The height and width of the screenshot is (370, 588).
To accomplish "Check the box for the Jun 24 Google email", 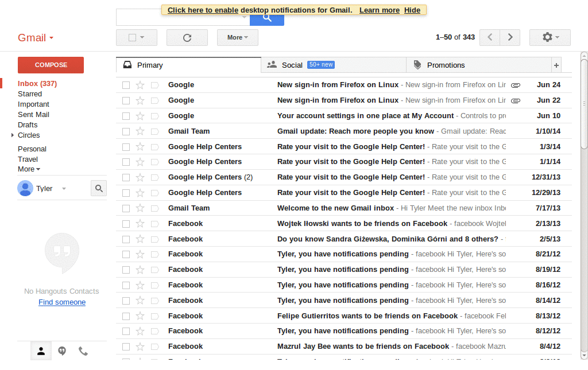I will point(126,85).
